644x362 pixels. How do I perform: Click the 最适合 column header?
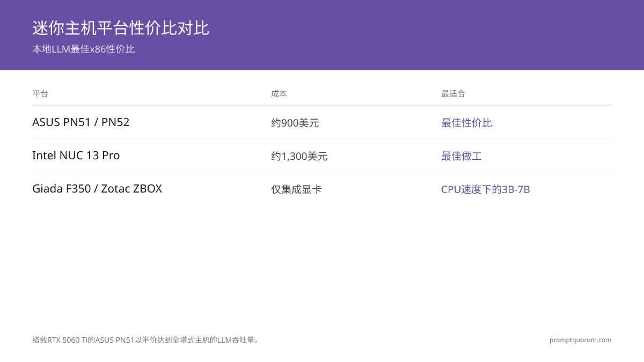pos(453,94)
